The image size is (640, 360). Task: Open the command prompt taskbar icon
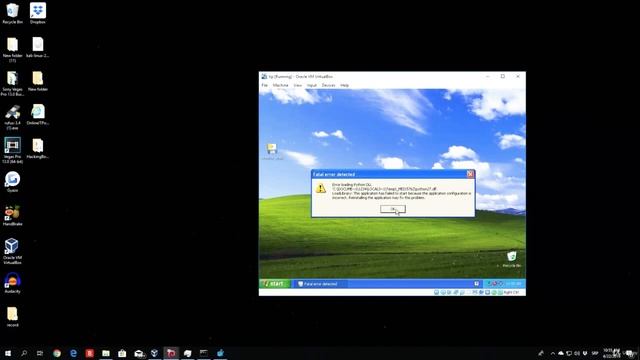click(204, 353)
